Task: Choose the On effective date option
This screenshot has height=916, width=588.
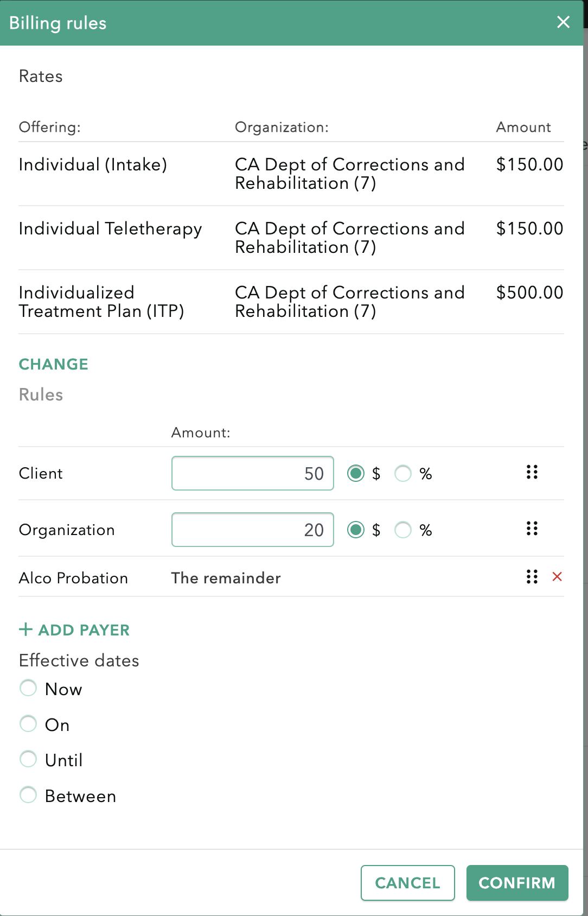Action: tap(28, 724)
